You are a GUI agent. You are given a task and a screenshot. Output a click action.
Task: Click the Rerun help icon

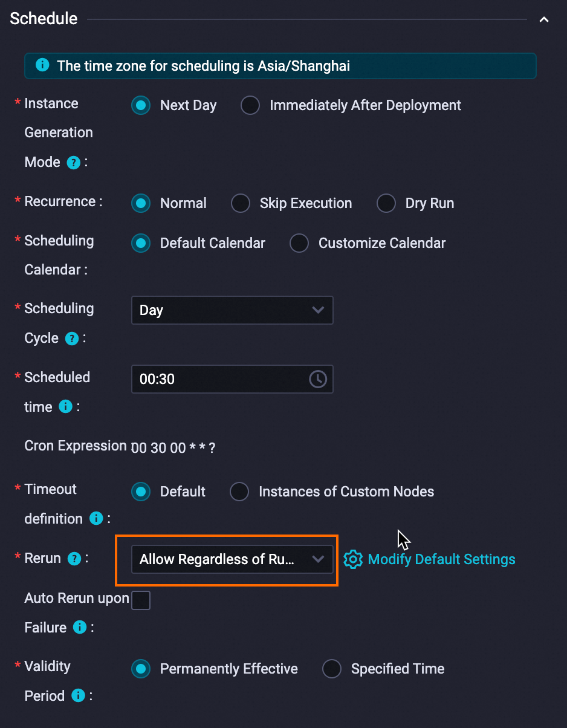pyautogui.click(x=74, y=559)
